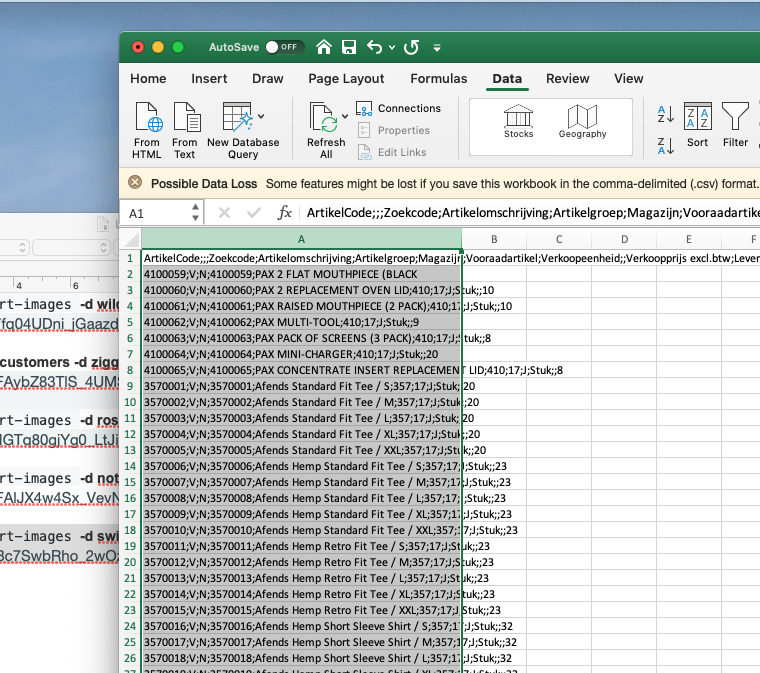Open the Review ribbon tab

pyautogui.click(x=568, y=78)
